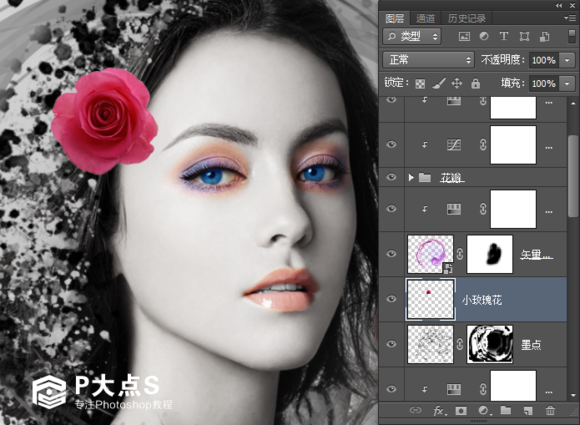
Task: Select the 矢量 smart object thumbnail
Action: click(431, 254)
